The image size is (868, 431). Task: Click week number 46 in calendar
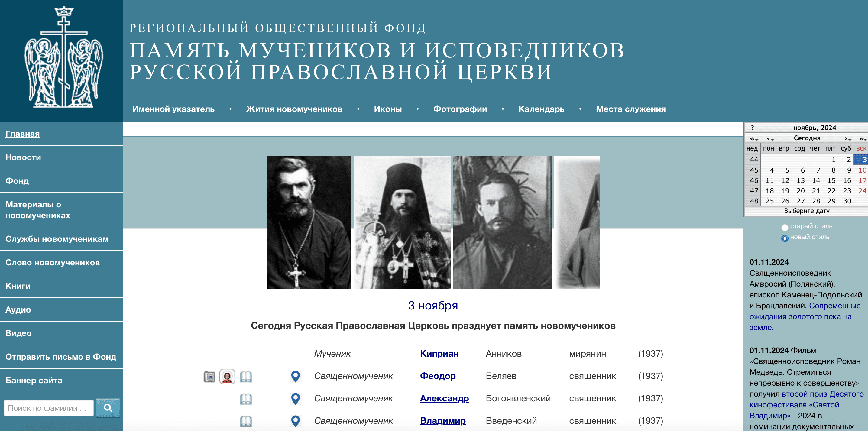(x=754, y=181)
